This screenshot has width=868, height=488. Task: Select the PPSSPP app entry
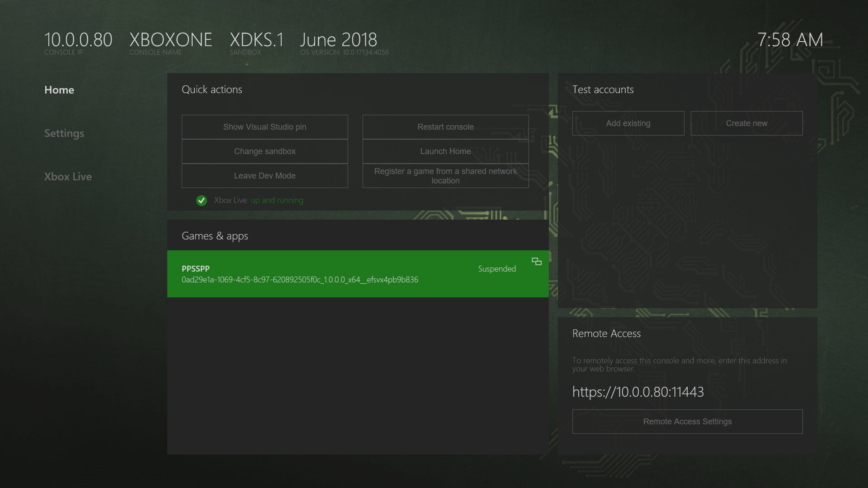tap(337, 274)
